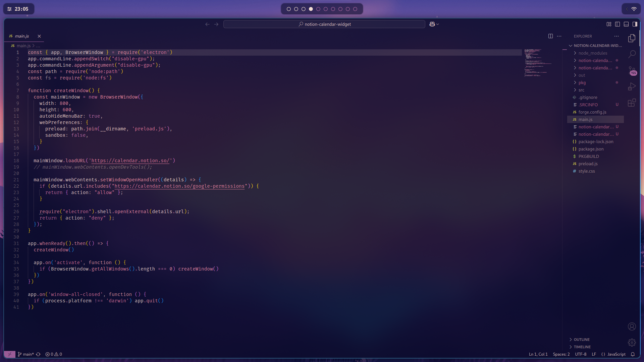Open the Manage gear icon
Screen dimensions: 644x362
[x=632, y=342]
